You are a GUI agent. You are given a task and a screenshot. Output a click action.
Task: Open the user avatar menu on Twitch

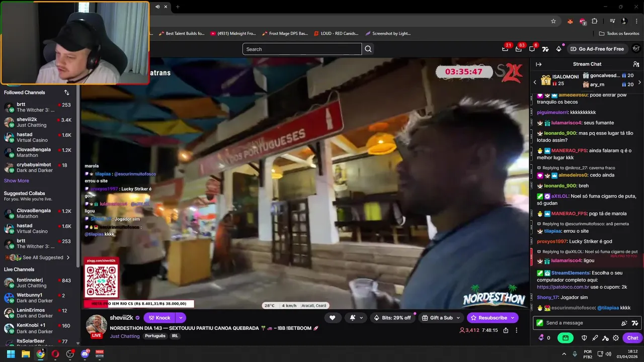coord(636,49)
